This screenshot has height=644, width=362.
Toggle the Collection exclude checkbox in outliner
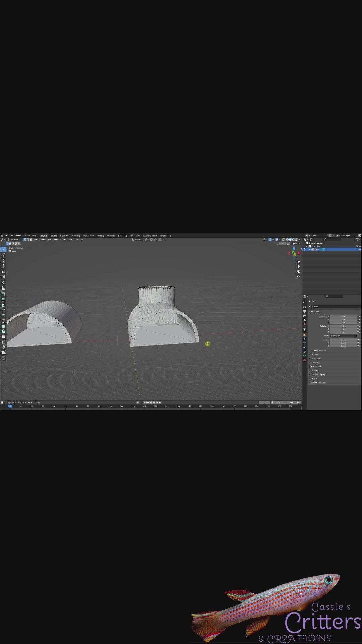[x=357, y=246]
